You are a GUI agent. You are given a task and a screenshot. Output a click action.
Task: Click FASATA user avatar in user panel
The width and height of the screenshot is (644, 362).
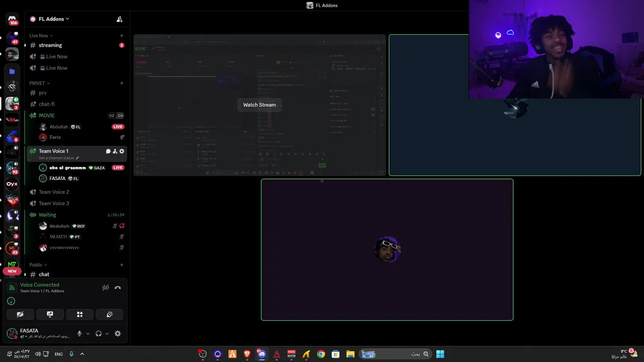(12, 333)
